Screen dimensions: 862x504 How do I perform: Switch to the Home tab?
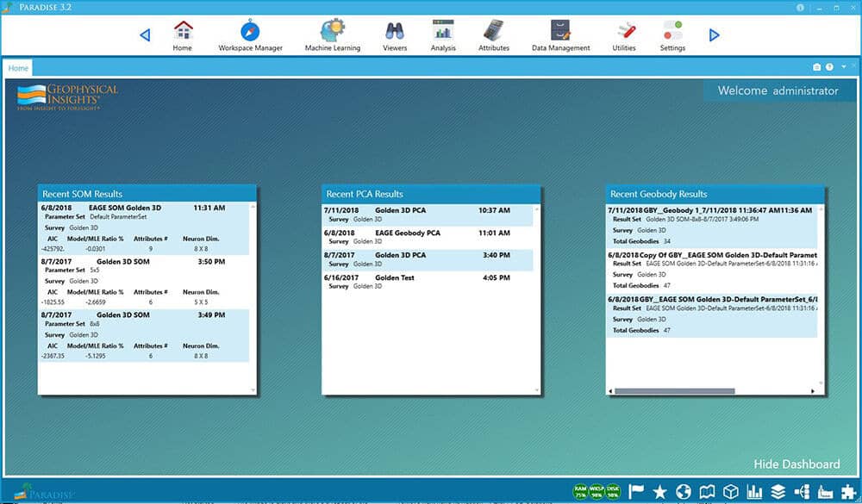coord(18,68)
